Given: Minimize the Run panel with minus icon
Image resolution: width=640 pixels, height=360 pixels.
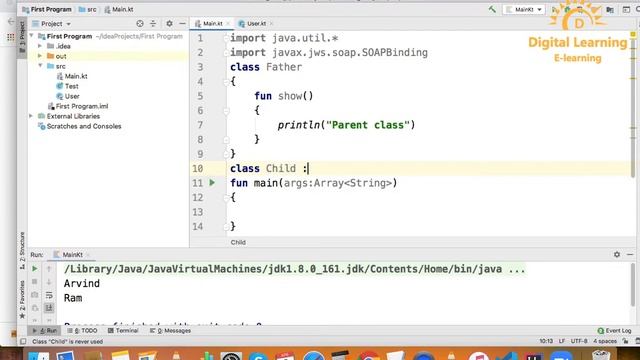Looking at the screenshot, I should (630, 254).
